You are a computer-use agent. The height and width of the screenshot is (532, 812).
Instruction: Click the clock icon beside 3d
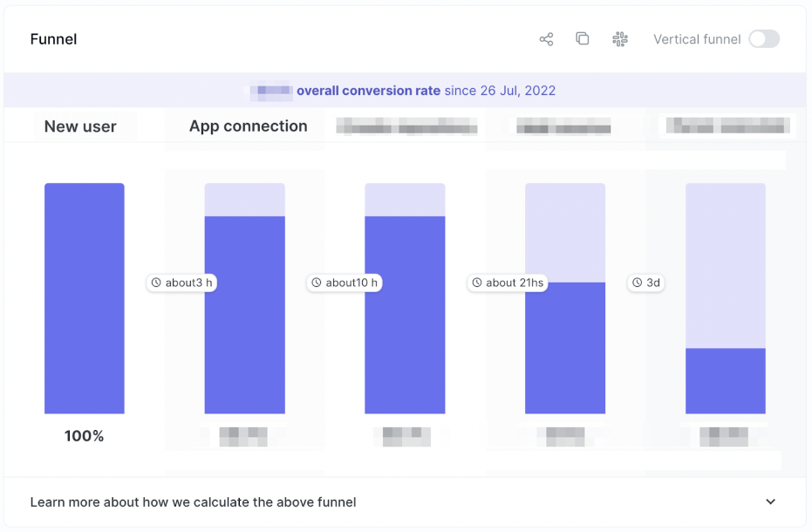(x=638, y=283)
